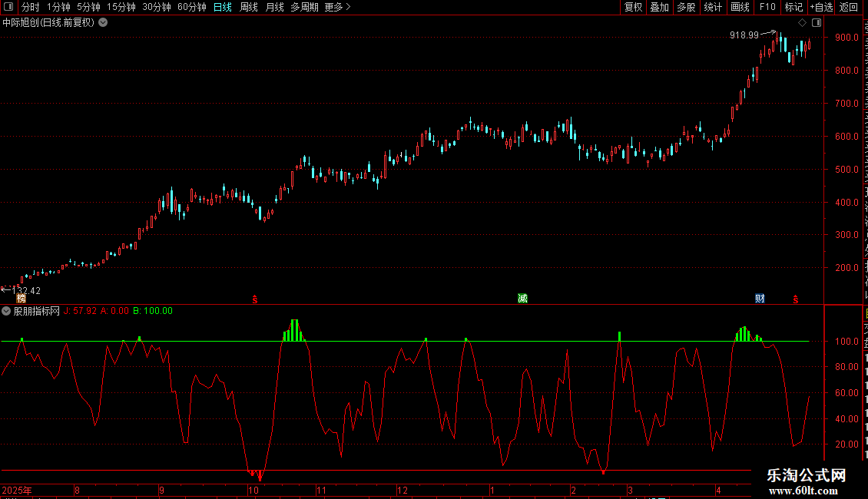The height and width of the screenshot is (499, 868).
Task: Click month 12 on the date axis
Action: pos(403,490)
